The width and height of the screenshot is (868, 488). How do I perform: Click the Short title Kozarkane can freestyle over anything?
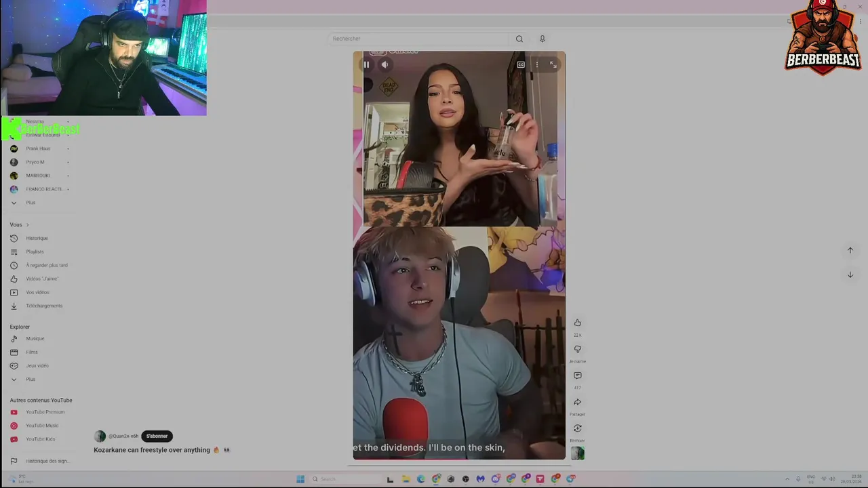click(x=152, y=450)
